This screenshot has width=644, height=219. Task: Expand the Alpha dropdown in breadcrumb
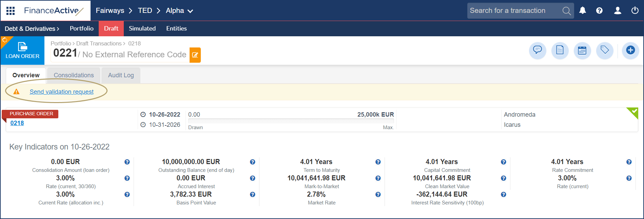tap(179, 11)
